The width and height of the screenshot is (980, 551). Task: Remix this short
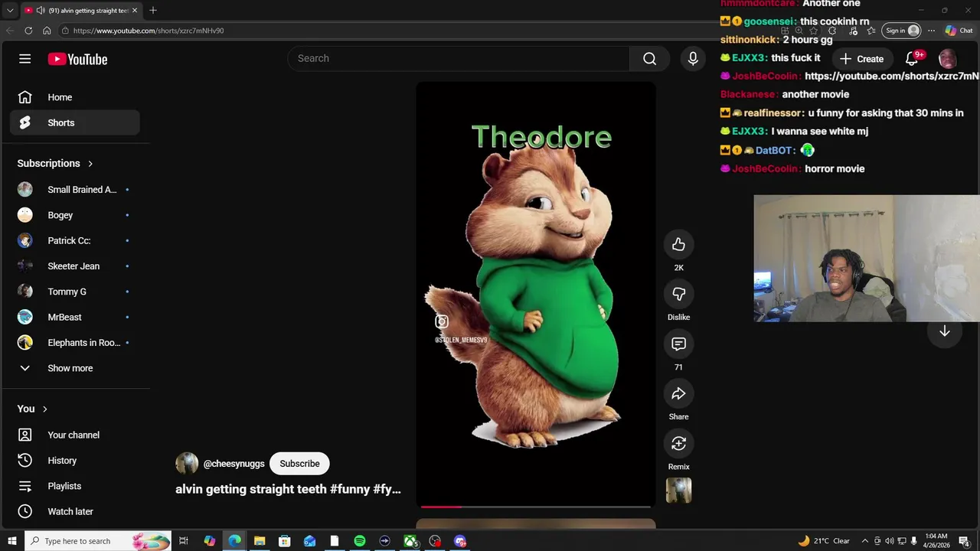point(678,443)
